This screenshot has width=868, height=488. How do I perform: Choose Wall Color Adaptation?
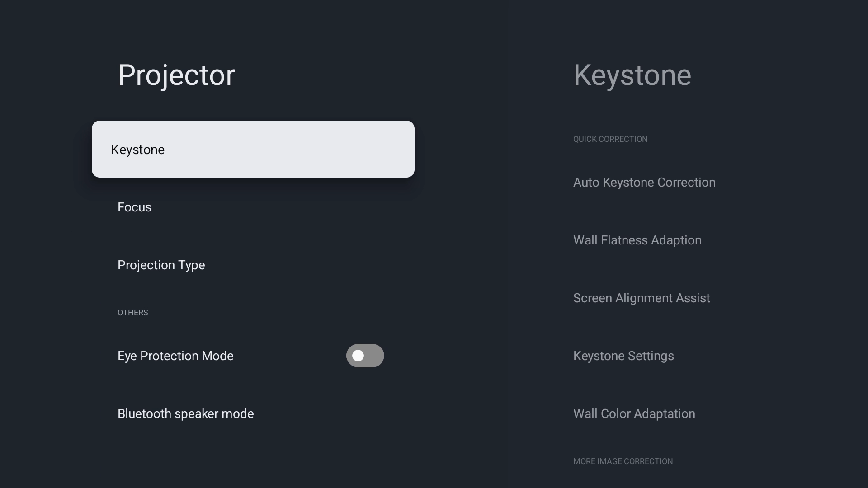point(634,414)
